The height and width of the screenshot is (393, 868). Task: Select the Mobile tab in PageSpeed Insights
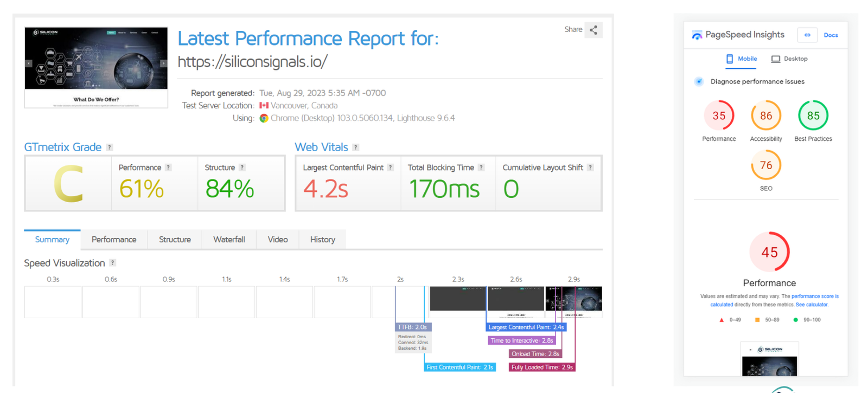(741, 59)
